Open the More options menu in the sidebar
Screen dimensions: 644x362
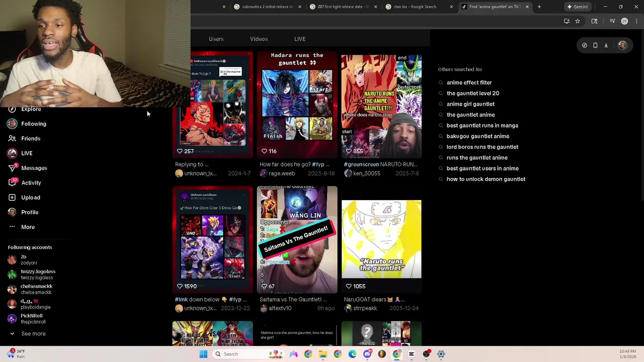[x=22, y=227]
